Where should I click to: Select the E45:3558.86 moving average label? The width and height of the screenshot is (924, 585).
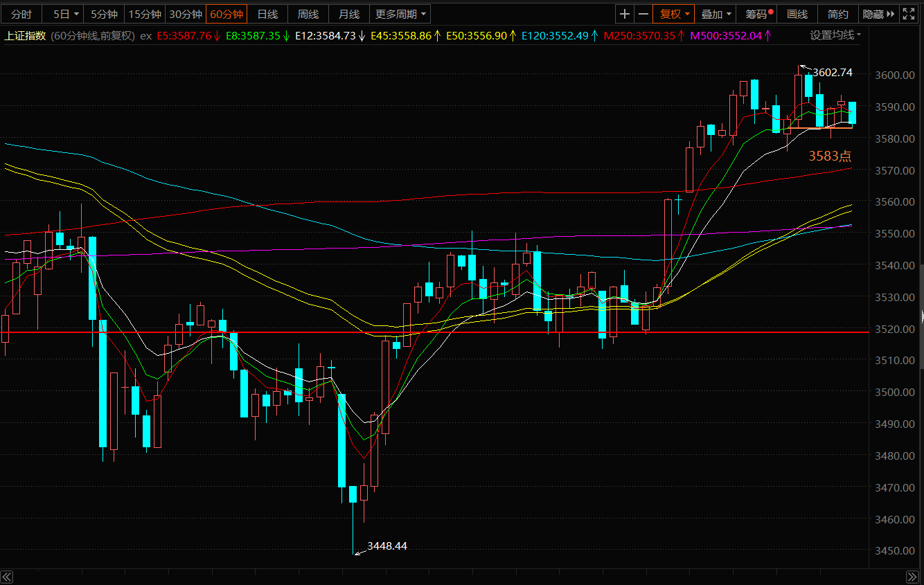(x=405, y=35)
